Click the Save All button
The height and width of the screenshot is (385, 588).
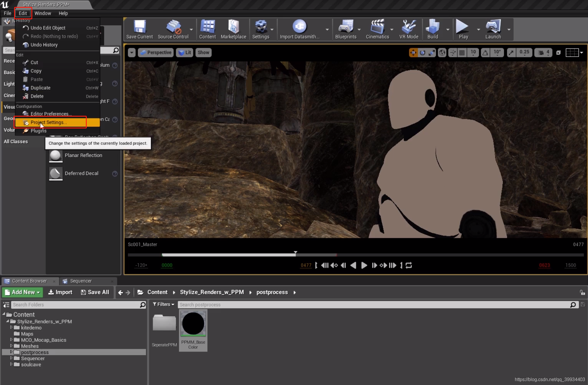tap(95, 292)
